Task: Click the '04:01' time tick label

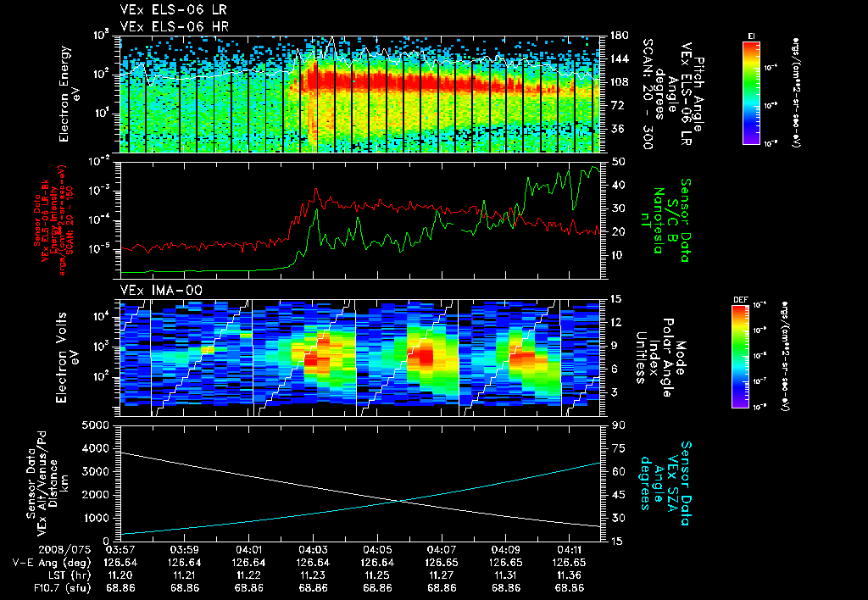Action: point(248,550)
